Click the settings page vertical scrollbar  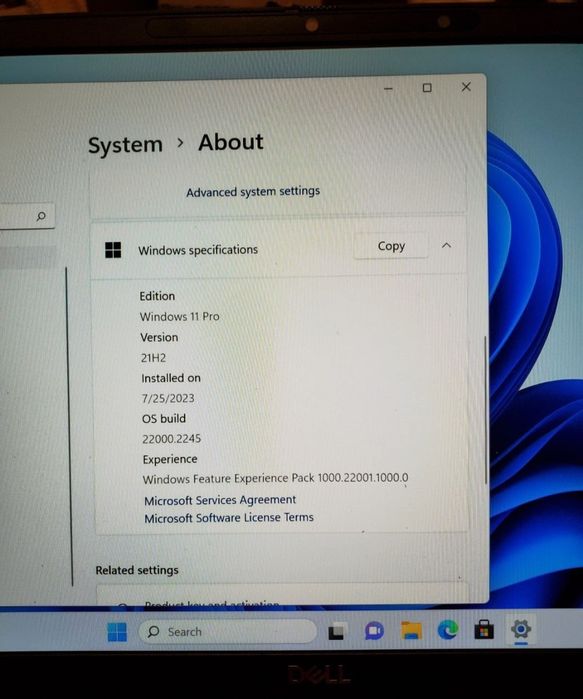pyautogui.click(x=485, y=410)
